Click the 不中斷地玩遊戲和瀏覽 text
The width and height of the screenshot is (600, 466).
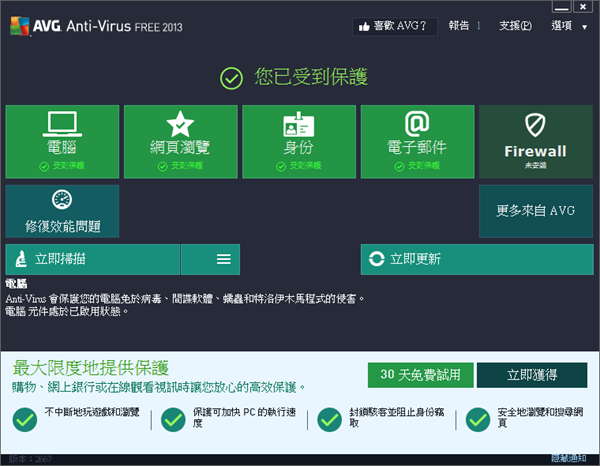[x=92, y=412]
